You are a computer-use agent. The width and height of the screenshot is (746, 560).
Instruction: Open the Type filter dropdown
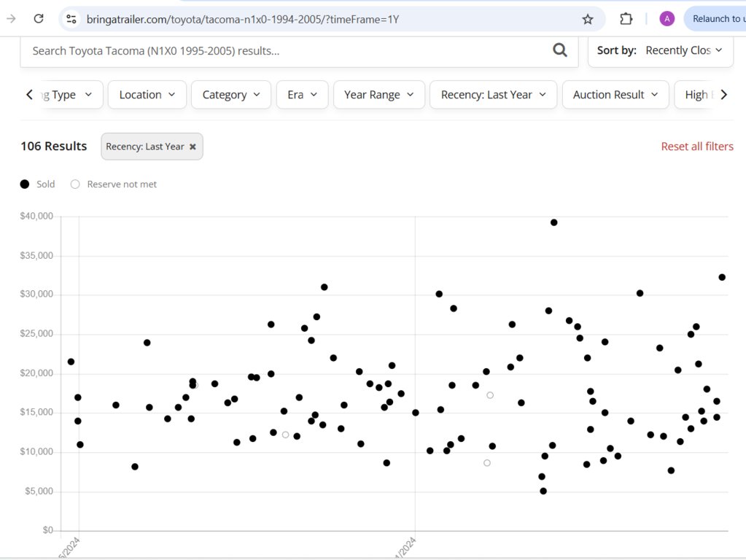click(x=71, y=95)
